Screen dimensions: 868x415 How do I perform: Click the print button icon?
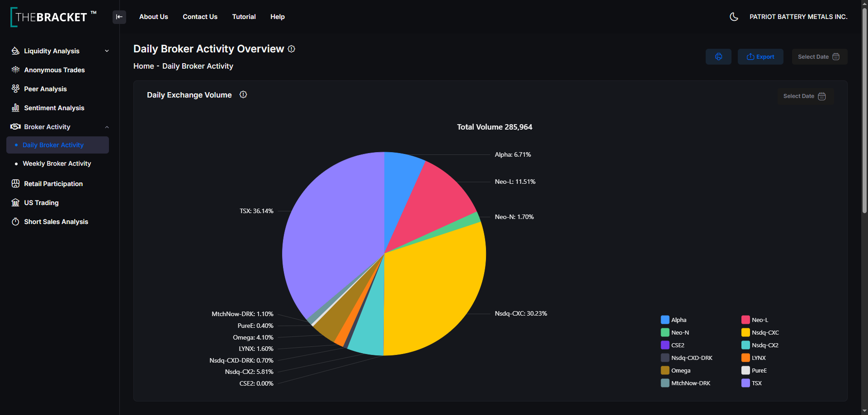click(x=718, y=57)
